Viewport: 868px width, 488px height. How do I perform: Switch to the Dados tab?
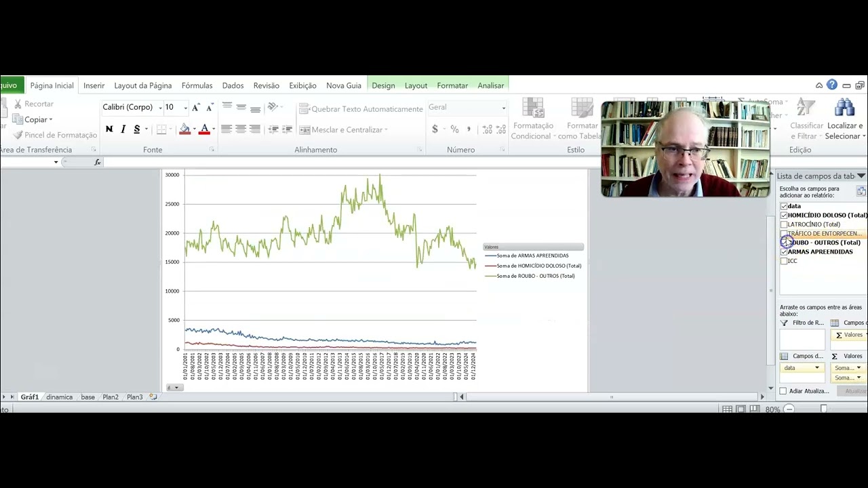click(x=233, y=85)
